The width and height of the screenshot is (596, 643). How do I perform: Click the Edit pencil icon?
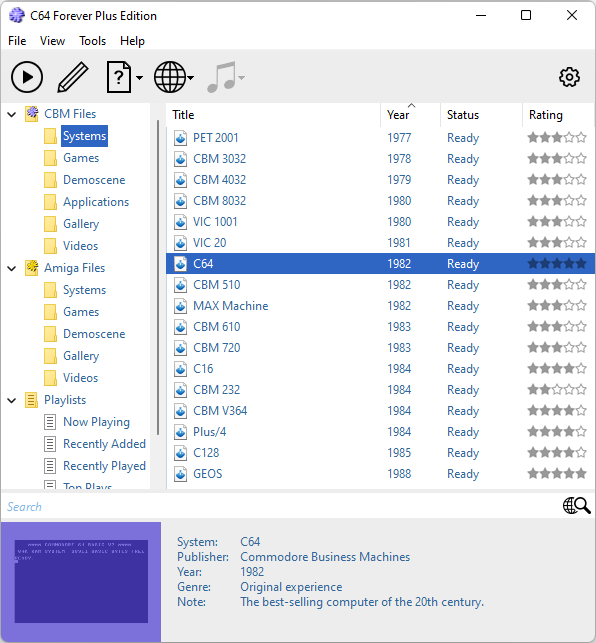73,77
